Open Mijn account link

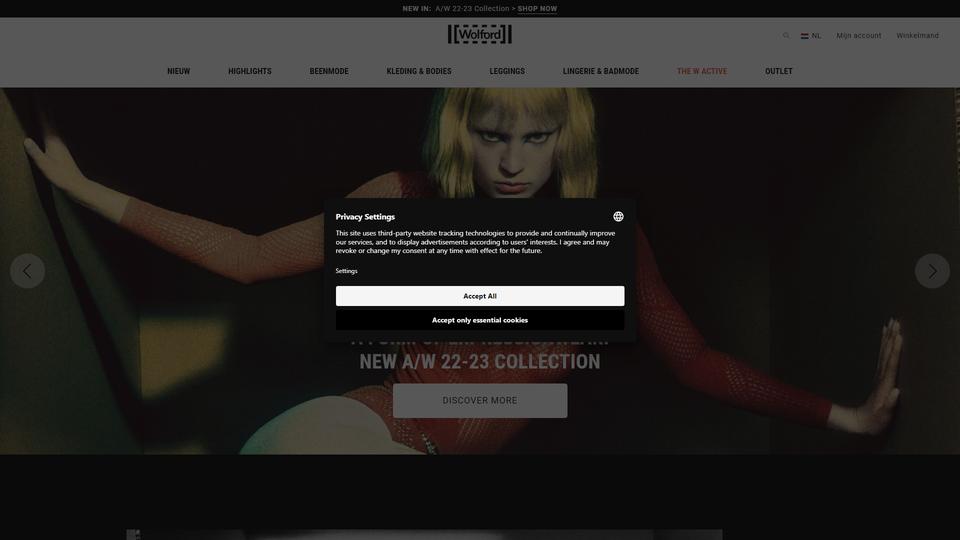coord(859,36)
